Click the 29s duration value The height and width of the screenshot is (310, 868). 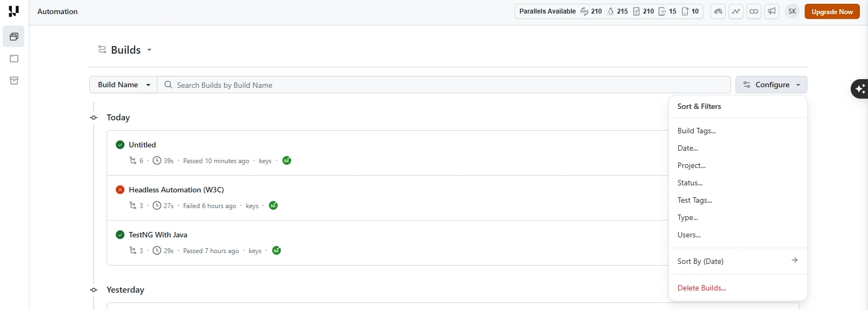pyautogui.click(x=169, y=251)
